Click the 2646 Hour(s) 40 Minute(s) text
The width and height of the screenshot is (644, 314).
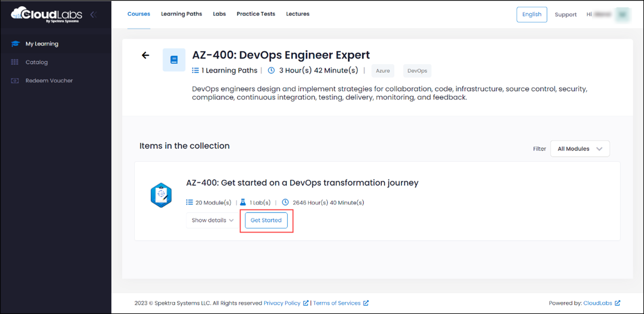(328, 203)
